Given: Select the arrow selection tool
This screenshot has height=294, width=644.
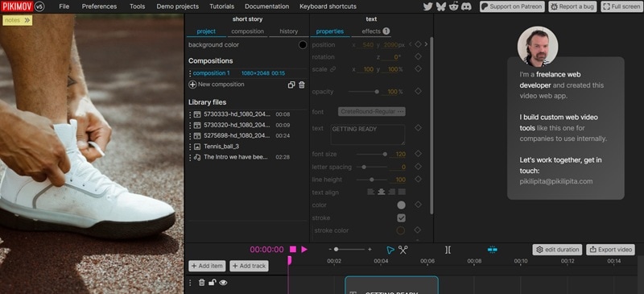Looking at the screenshot, I should 390,250.
